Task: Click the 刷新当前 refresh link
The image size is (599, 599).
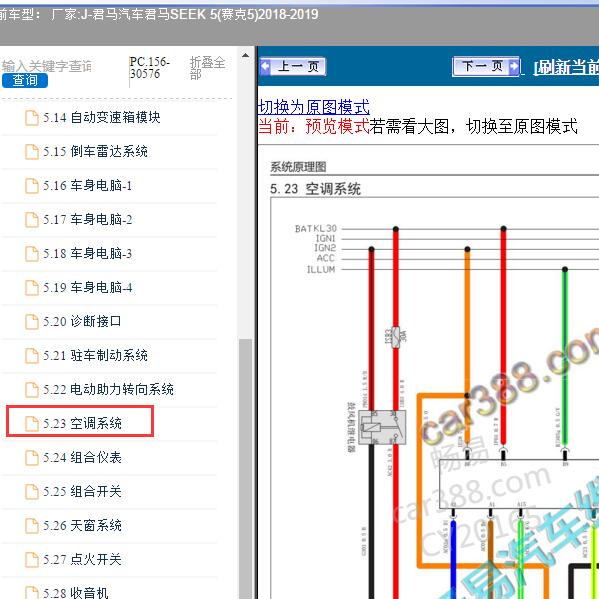Action: tap(566, 67)
